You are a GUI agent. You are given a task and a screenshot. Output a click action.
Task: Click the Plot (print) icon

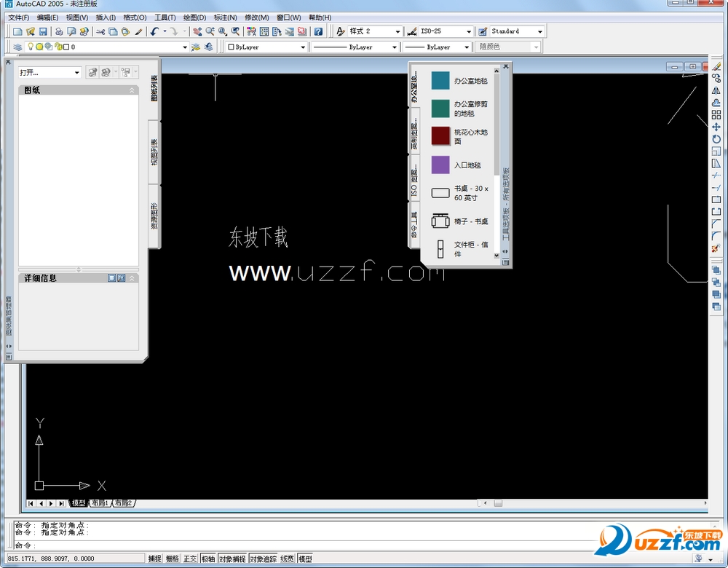pos(59,31)
